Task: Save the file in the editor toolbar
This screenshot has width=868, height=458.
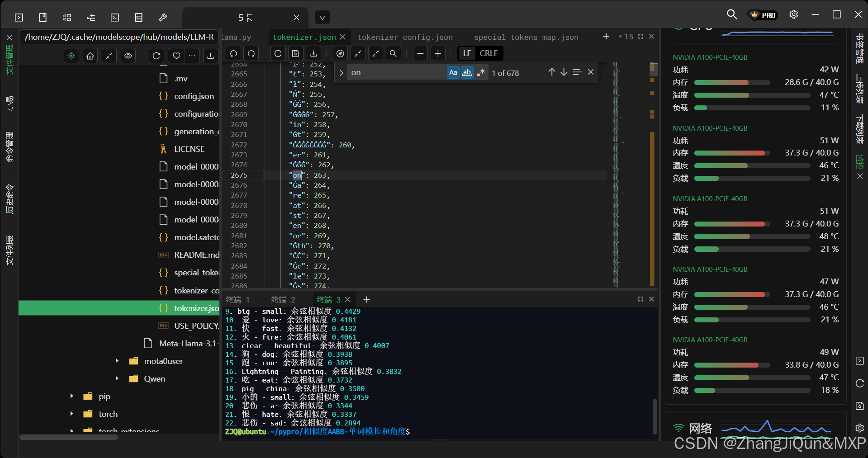Action: (x=296, y=53)
